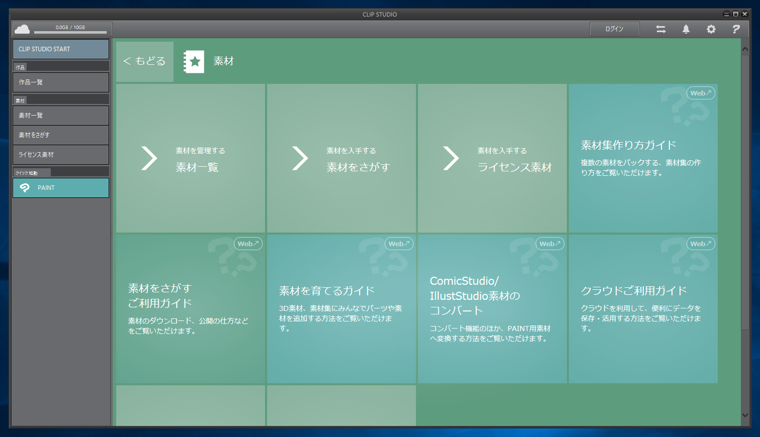Screen dimensions: 760x437
Task: Click the CLIP STUDIO window title
Action: click(380, 15)
